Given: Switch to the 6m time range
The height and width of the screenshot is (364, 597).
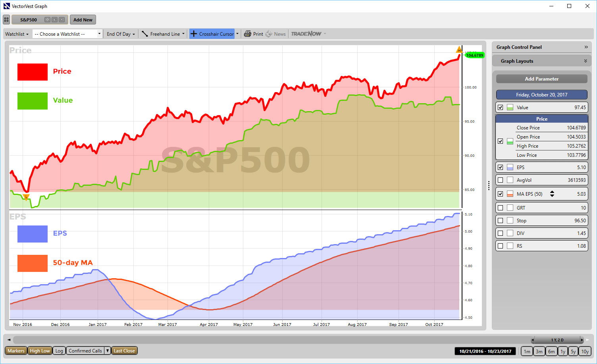Looking at the screenshot, I should (551, 351).
